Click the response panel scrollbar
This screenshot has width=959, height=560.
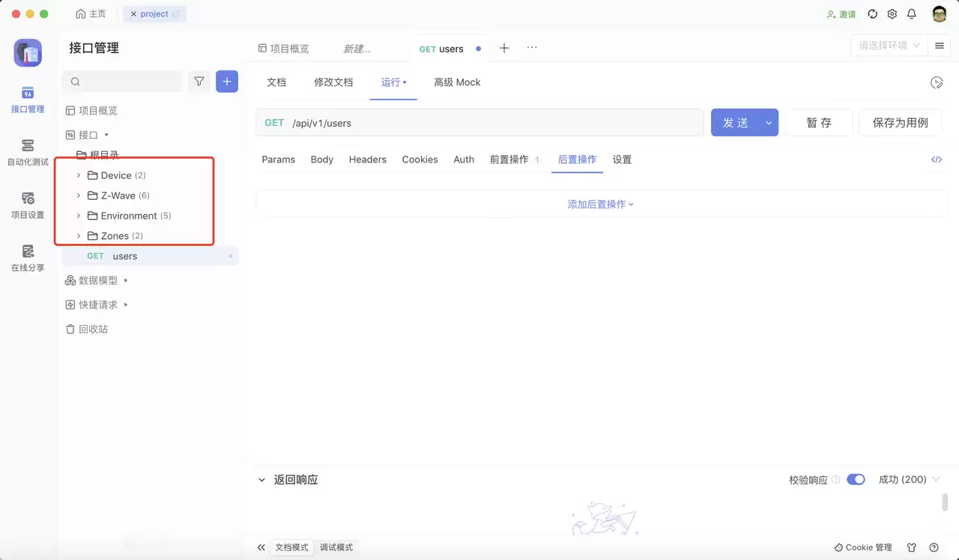click(946, 502)
